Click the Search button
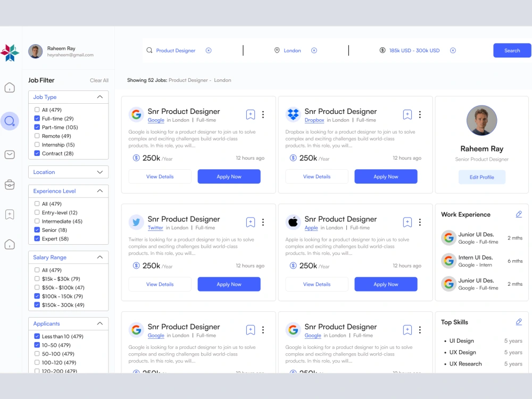 click(512, 50)
